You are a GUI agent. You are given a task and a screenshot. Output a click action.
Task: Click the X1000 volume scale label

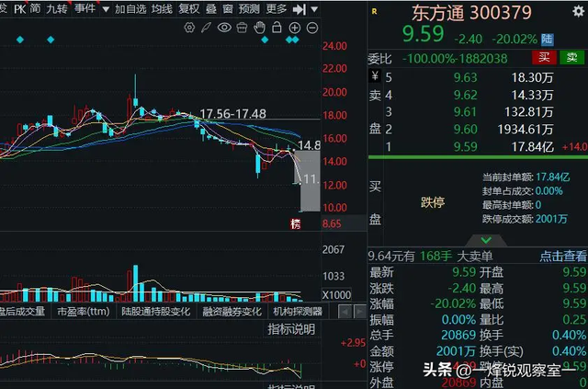[x=337, y=295]
